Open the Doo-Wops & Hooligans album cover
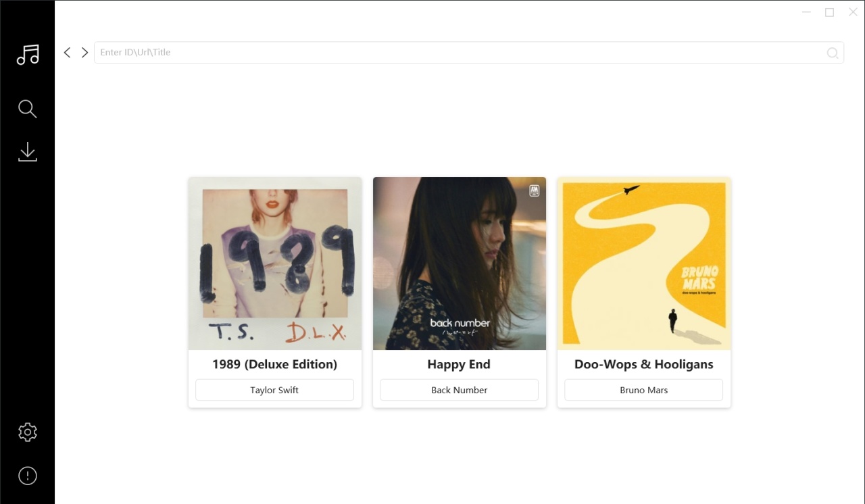865x504 pixels. [644, 263]
